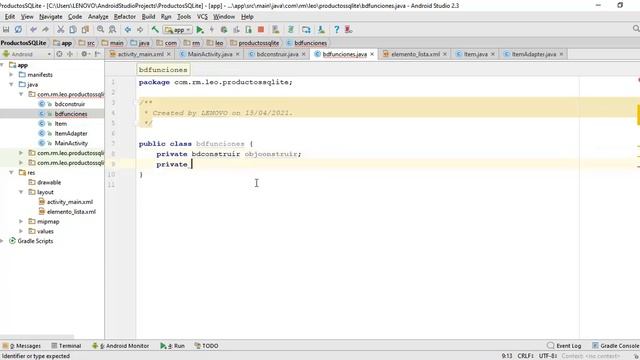The height and width of the screenshot is (360, 640).
Task: Click the Apply Changes lightning icon
Action: point(211,29)
